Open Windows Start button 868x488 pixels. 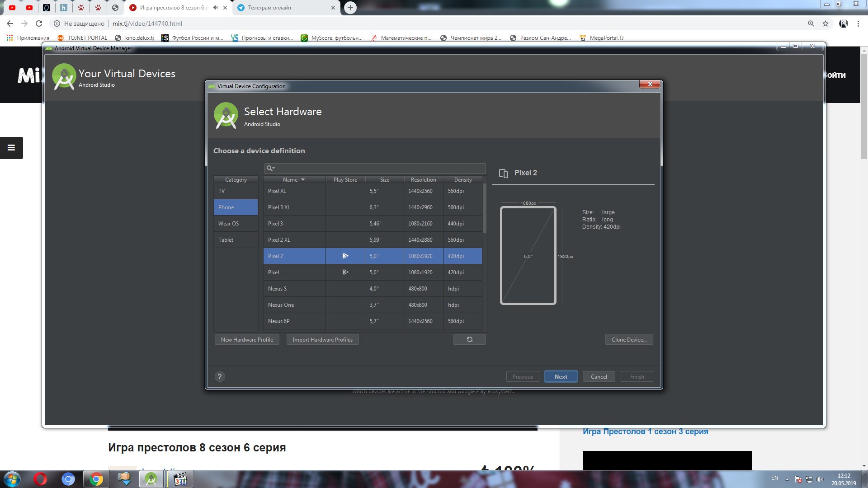coord(12,479)
